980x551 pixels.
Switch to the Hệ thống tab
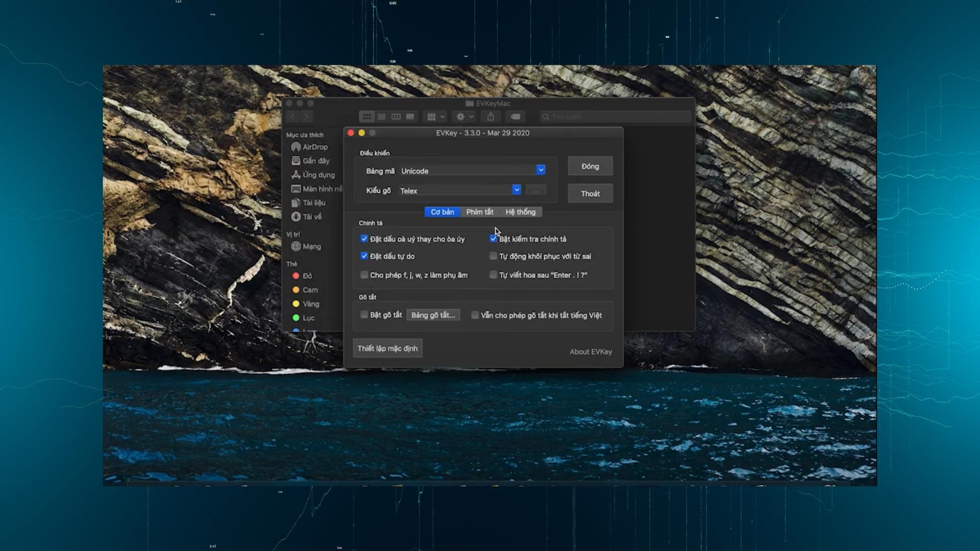(521, 212)
